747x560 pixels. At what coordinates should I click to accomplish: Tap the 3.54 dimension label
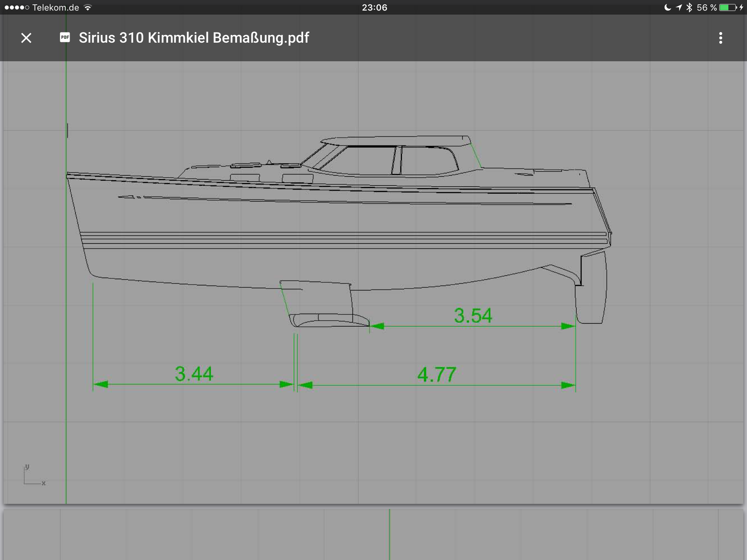click(x=473, y=315)
